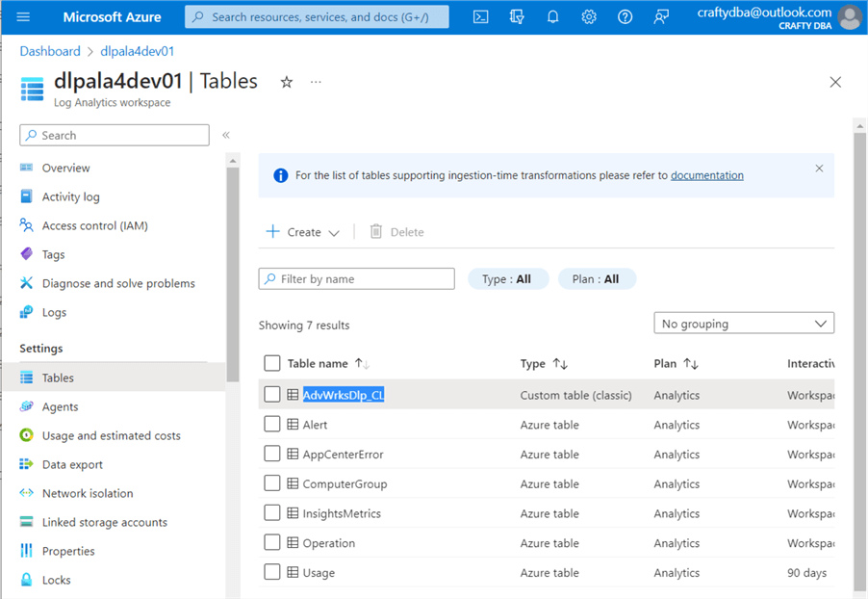This screenshot has width=868, height=599.
Task: Click the global search resources box
Action: pos(317,17)
